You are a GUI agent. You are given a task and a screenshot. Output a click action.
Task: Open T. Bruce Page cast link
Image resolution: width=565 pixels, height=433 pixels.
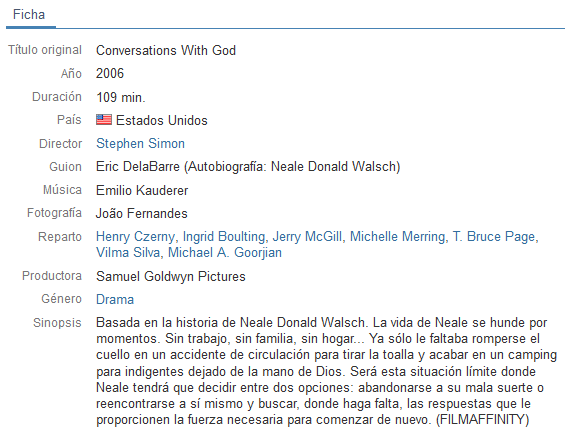(x=494, y=237)
